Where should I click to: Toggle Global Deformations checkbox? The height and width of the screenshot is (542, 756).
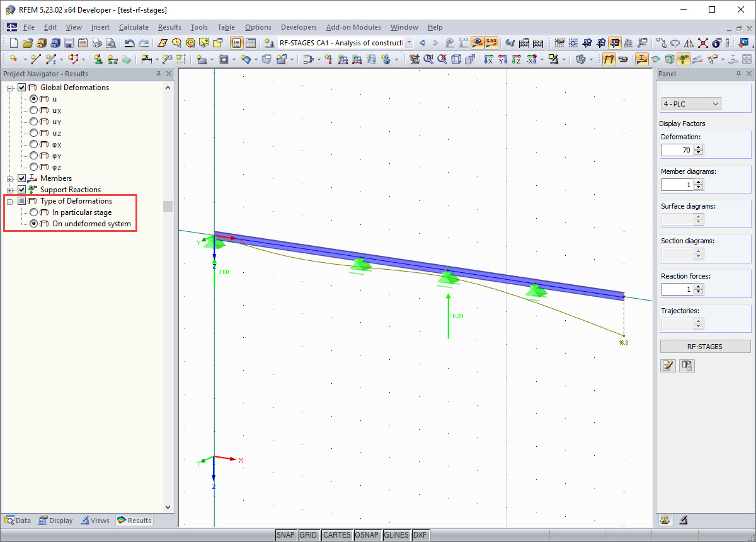click(x=22, y=88)
